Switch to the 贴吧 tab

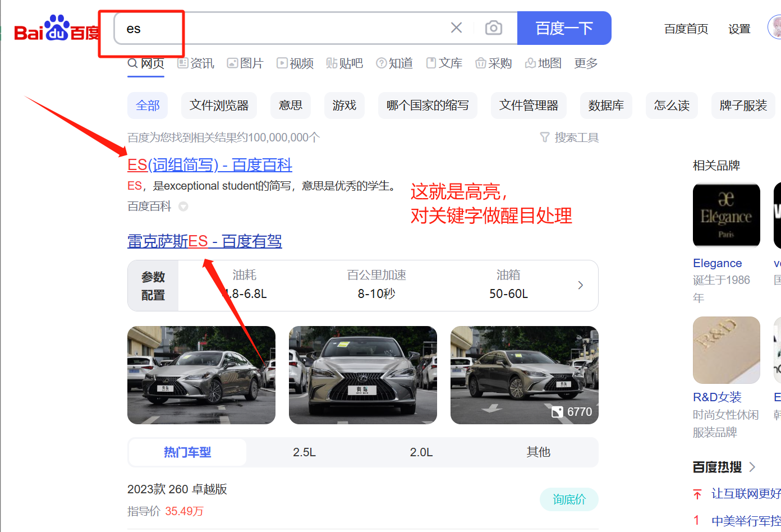point(344,63)
